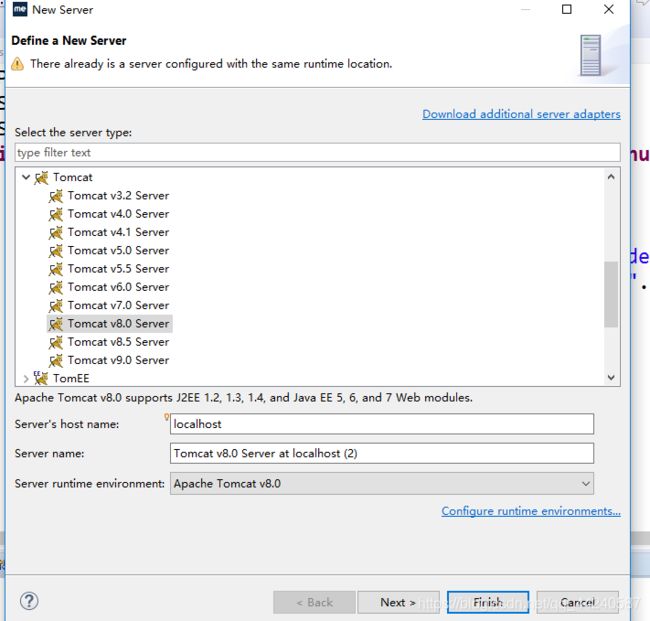Click the Tomcat v7.0 Server icon
The height and width of the screenshot is (621, 650).
pyautogui.click(x=56, y=306)
